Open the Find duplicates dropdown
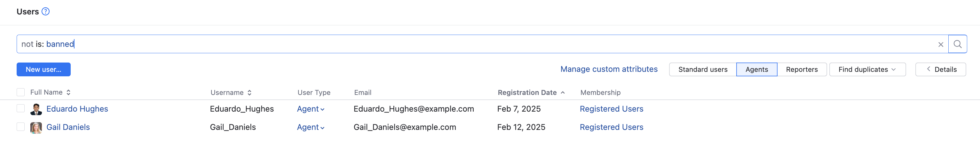 click(867, 70)
